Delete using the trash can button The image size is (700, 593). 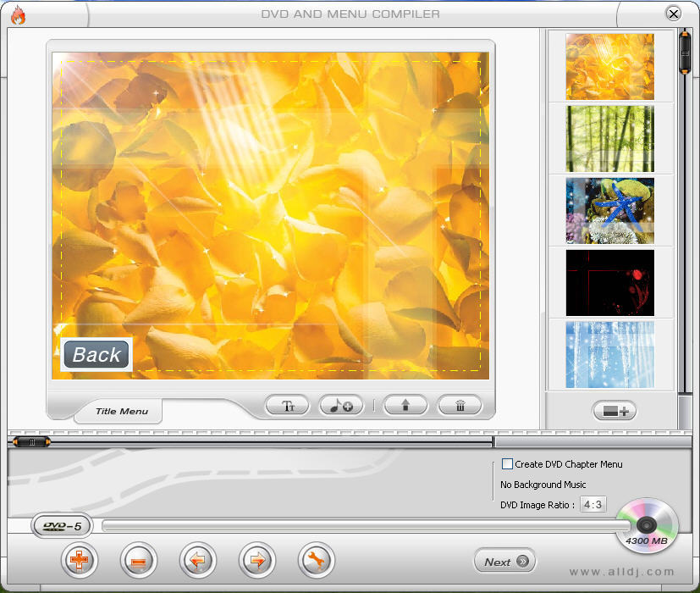coord(460,406)
